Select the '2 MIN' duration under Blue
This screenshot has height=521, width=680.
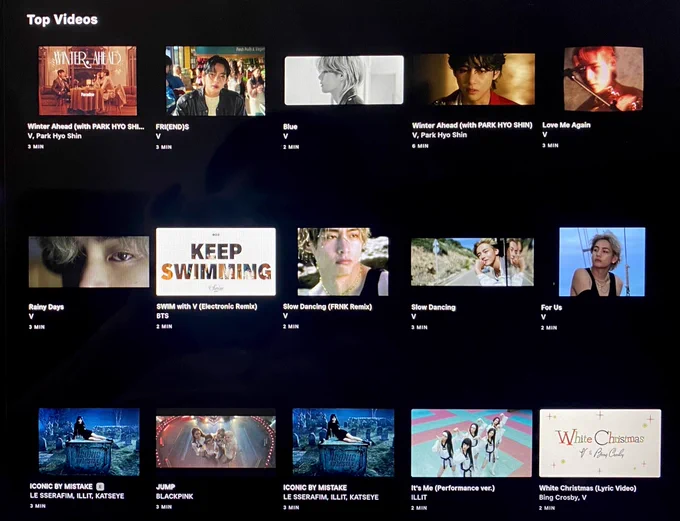[291, 147]
